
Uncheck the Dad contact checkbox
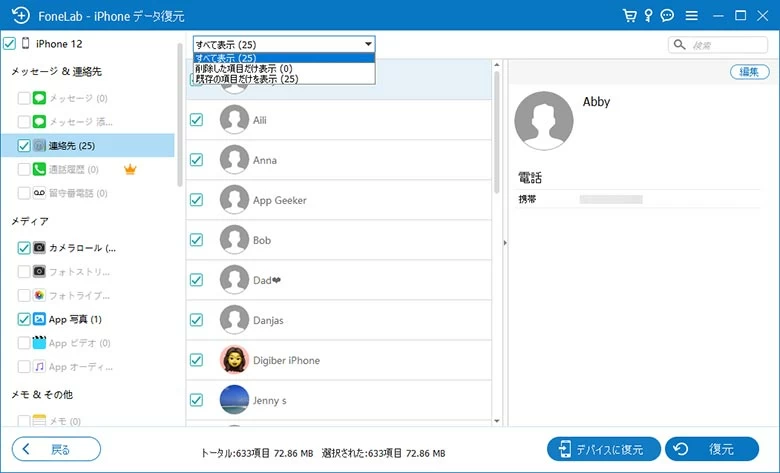(x=196, y=280)
